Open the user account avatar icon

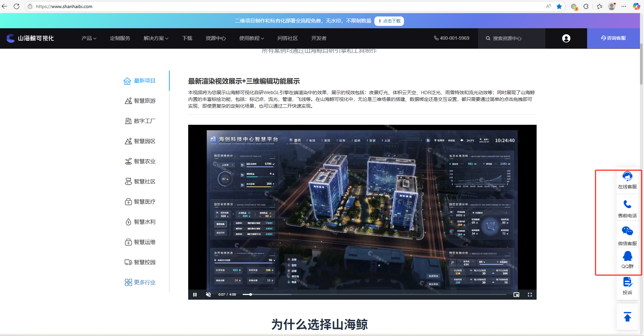(x=566, y=38)
